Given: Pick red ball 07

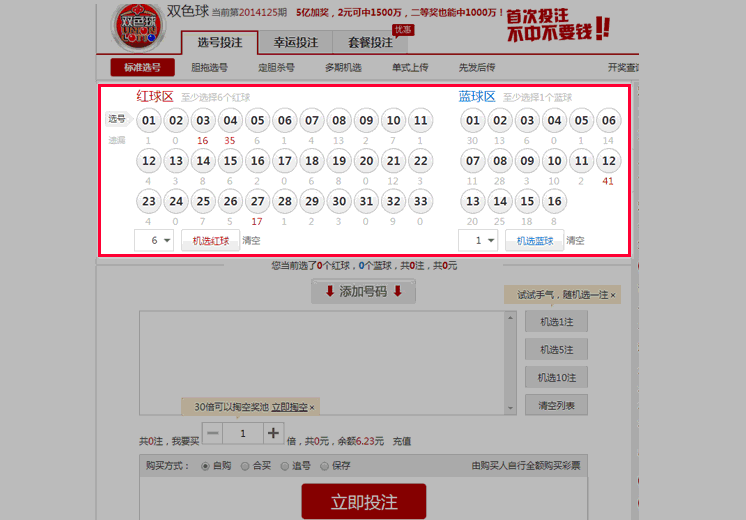Looking at the screenshot, I should [x=312, y=120].
